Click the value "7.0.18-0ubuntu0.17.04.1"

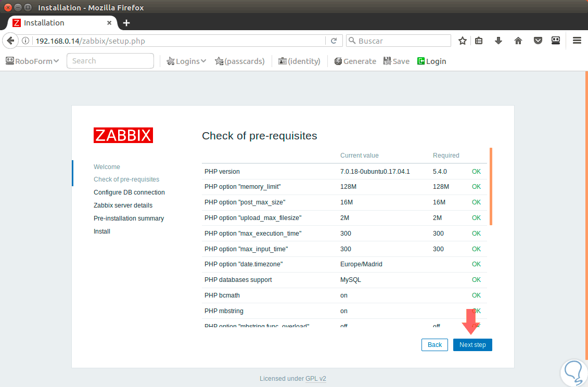pos(375,171)
